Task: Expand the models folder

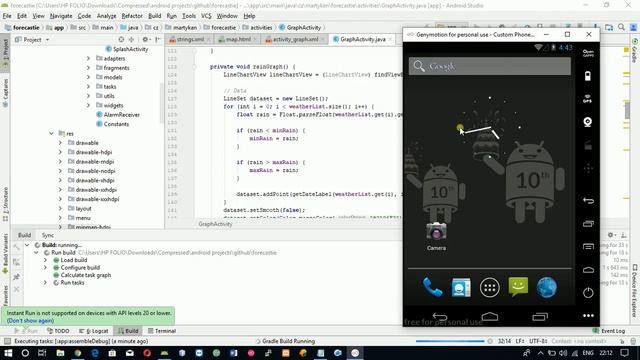Action: tap(89, 77)
